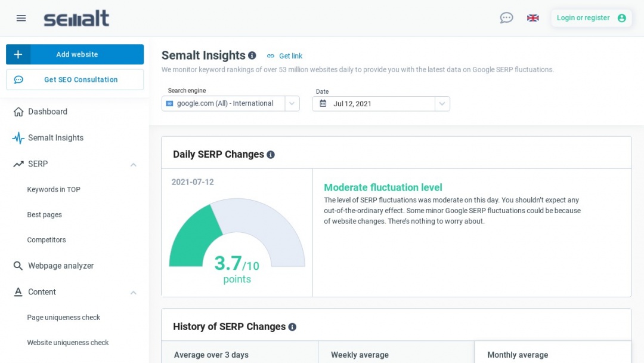Image resolution: width=644 pixels, height=363 pixels.
Task: Collapse the SERP sidebar section
Action: tap(134, 164)
